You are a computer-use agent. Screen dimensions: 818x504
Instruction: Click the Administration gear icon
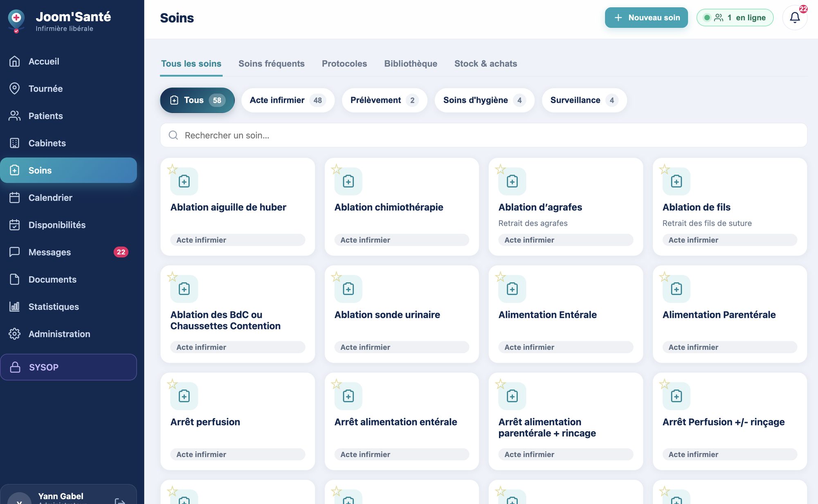(15, 334)
